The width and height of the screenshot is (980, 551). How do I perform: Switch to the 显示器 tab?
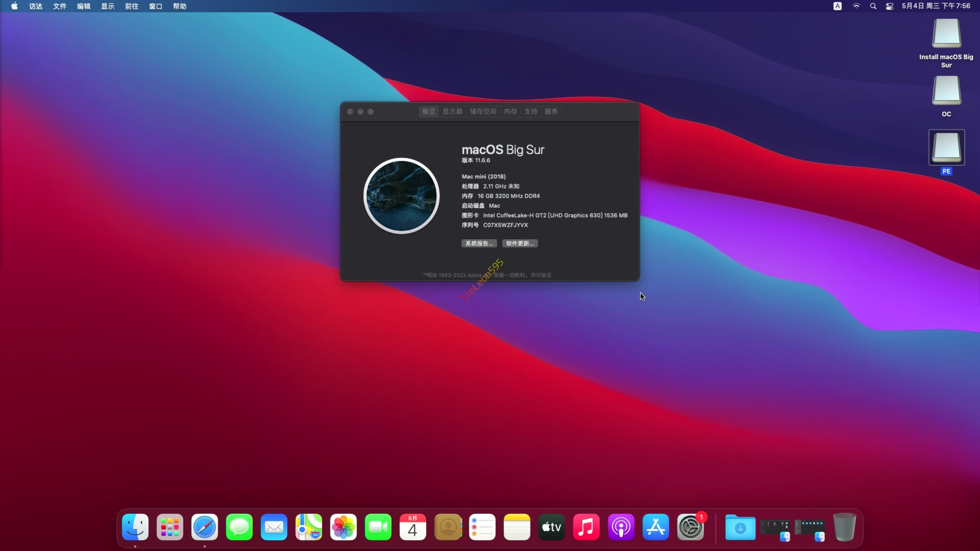coord(452,111)
